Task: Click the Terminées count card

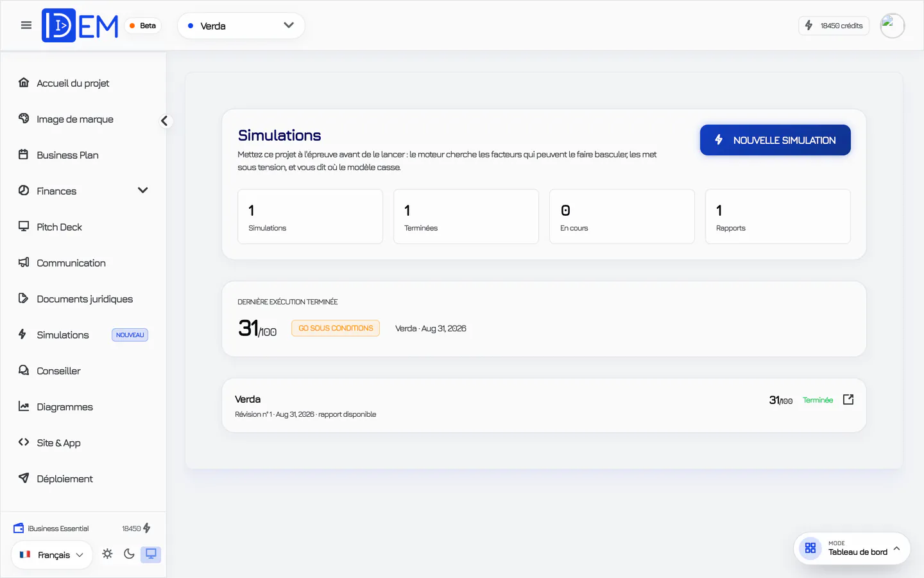Action: [466, 216]
